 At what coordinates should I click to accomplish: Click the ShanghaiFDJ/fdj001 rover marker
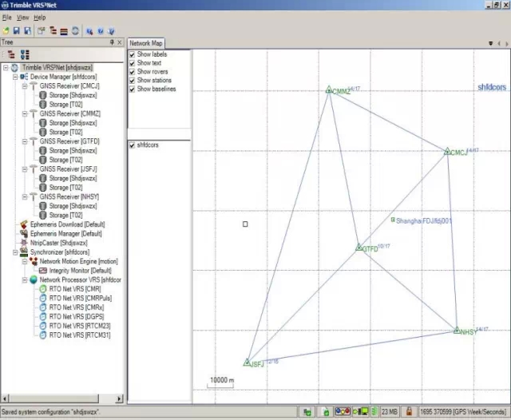[393, 220]
